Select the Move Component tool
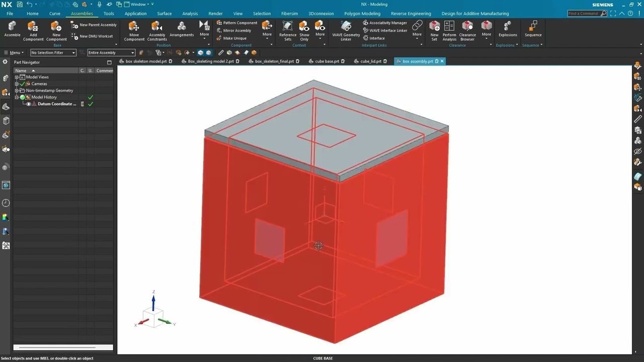The height and width of the screenshot is (362, 644). click(134, 31)
